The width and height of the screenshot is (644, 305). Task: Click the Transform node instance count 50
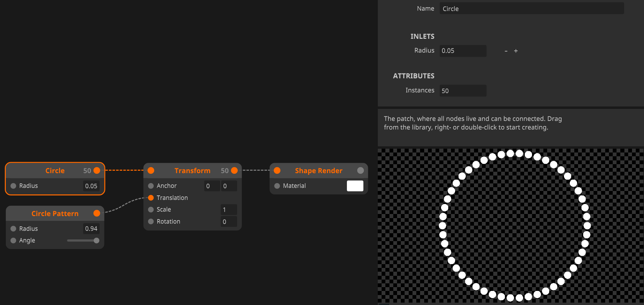225,171
